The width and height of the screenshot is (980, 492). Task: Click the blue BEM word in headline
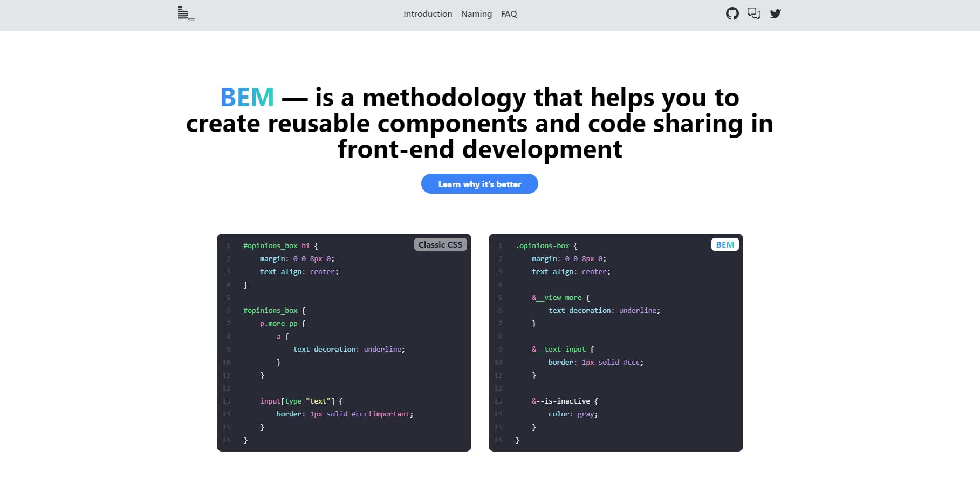pyautogui.click(x=247, y=98)
